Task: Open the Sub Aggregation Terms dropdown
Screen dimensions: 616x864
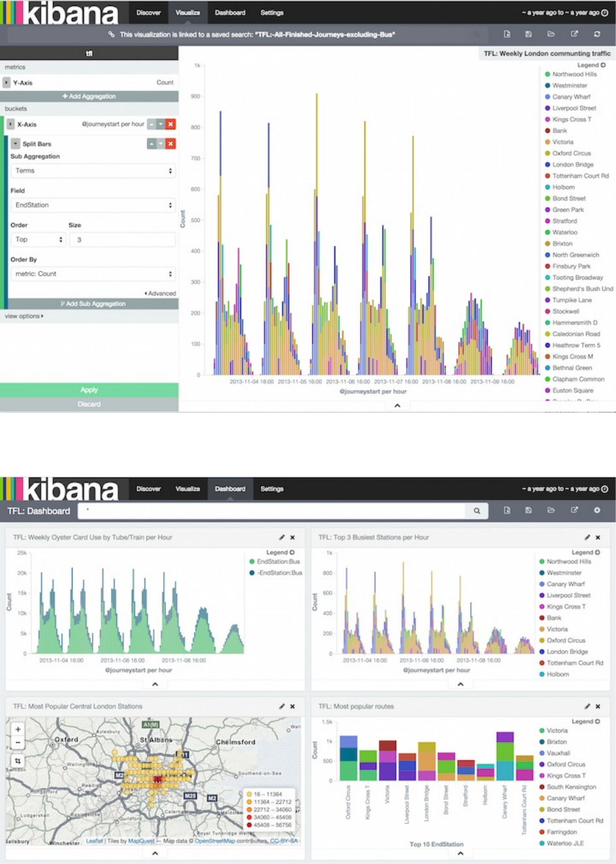Action: click(93, 171)
